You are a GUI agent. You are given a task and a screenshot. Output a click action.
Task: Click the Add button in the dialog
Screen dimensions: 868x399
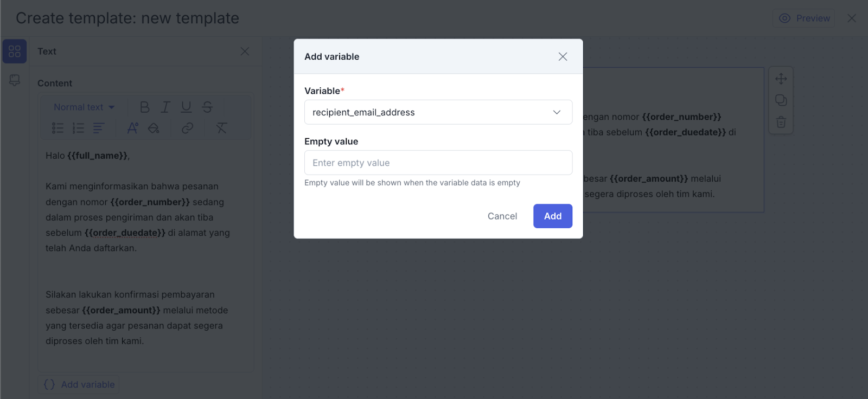point(552,216)
